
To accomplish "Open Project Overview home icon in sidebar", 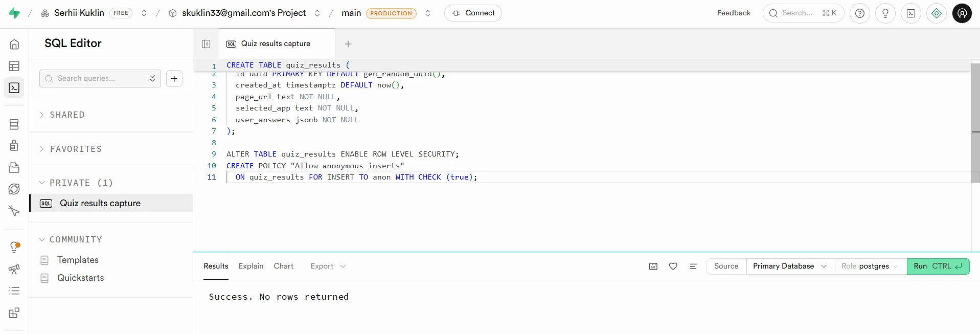I will click(x=14, y=44).
